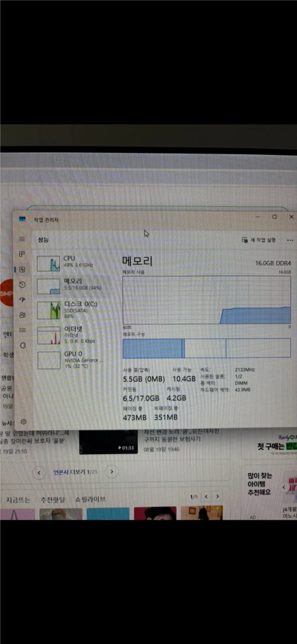
Task: Go to next 언론사 더보기 page arrow
Action: [111, 472]
